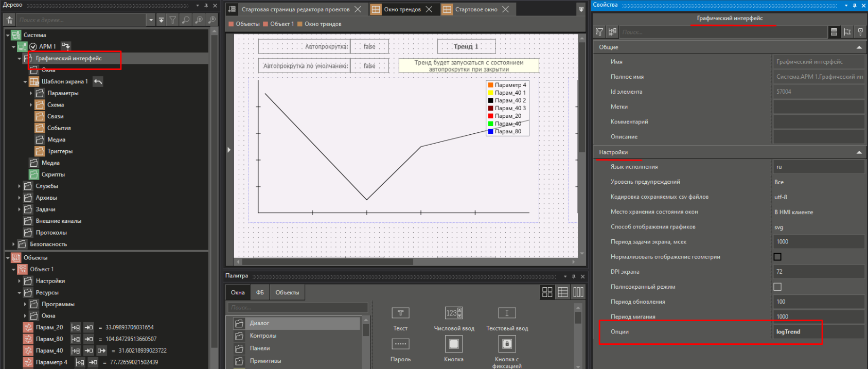
Task: Switch to the Стартовое окно tab
Action: click(x=475, y=9)
